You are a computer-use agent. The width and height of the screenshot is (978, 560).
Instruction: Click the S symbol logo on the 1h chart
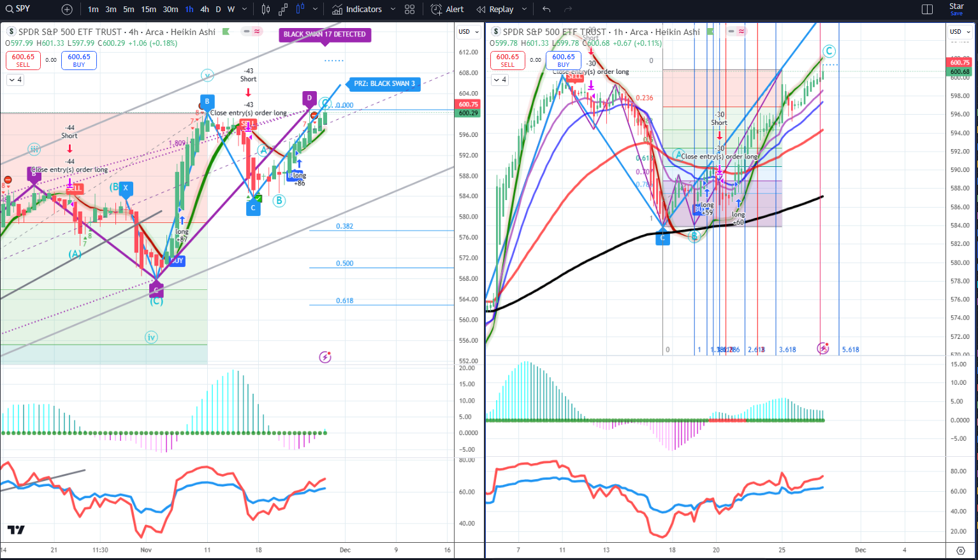point(495,32)
